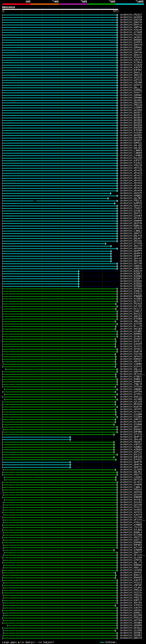
Task: Open hit UniRef100_O04896
Action: pos(131,485)
